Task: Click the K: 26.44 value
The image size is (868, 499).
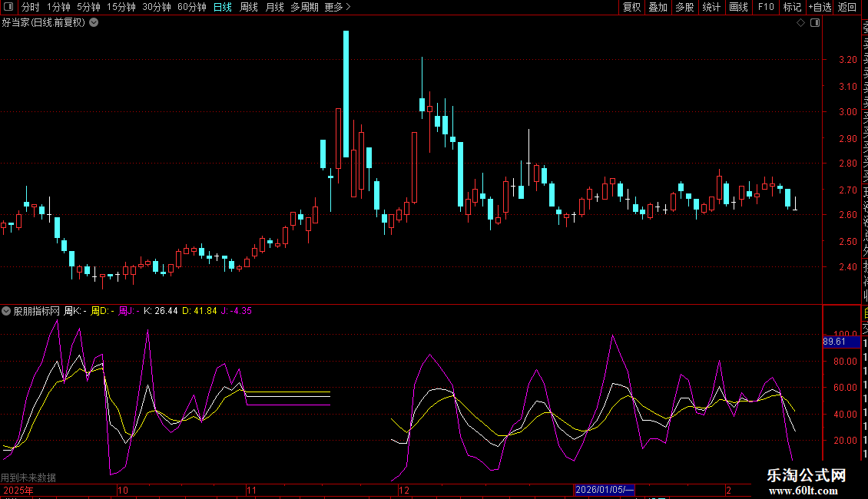Action: (161, 311)
